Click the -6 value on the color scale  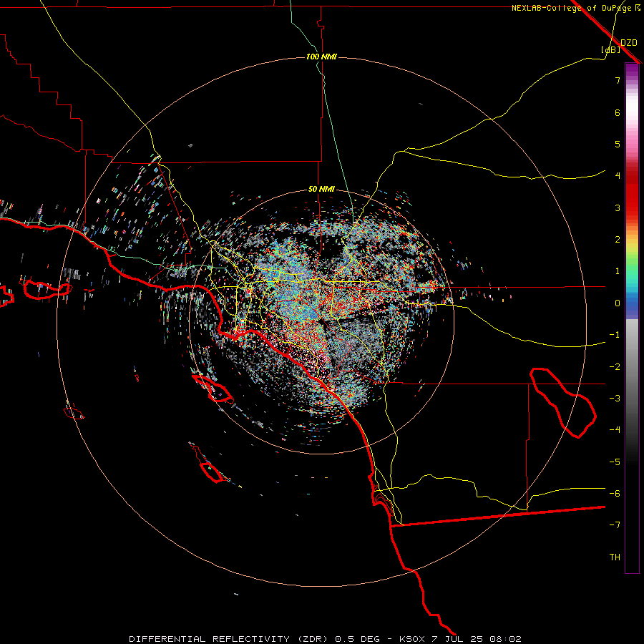(615, 494)
